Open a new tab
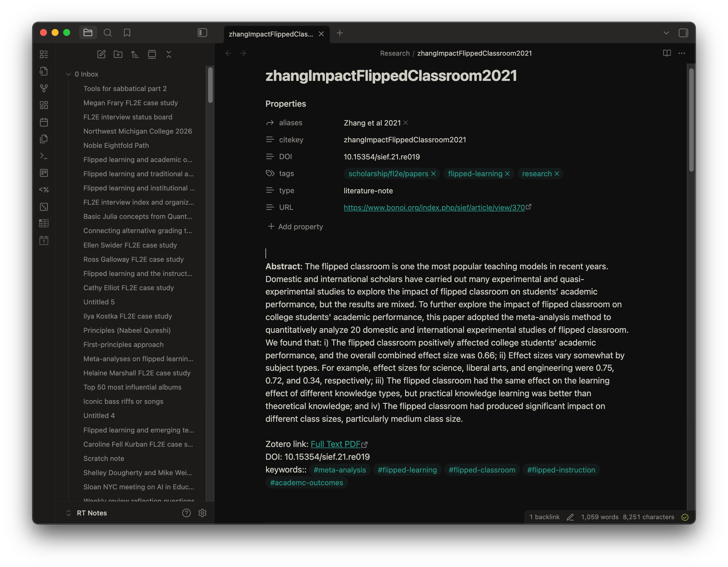This screenshot has width=728, height=567. [340, 33]
